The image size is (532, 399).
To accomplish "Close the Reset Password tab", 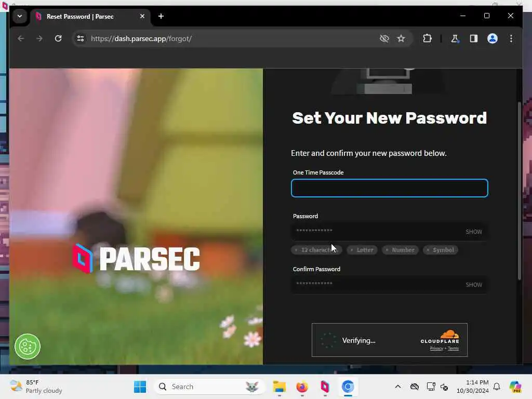I will click(x=142, y=16).
